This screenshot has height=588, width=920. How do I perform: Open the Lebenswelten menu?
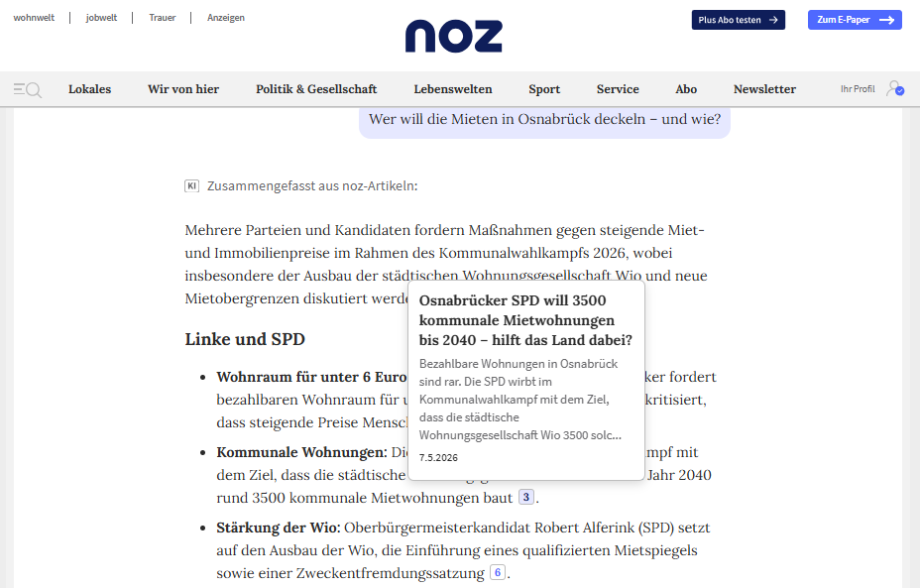(453, 89)
